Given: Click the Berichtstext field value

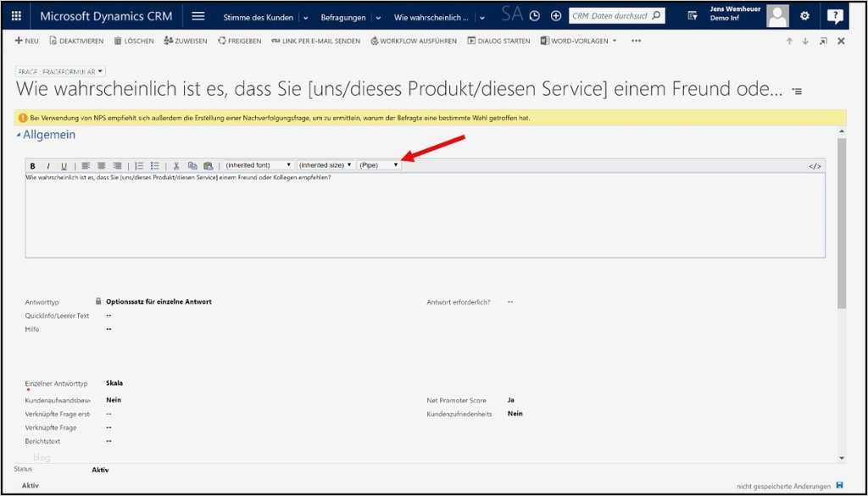Looking at the screenshot, I should 108,441.
